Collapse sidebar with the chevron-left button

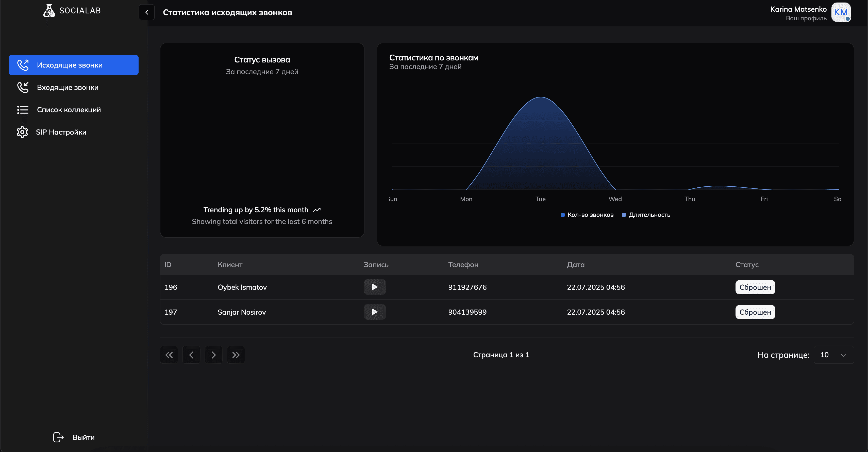point(147,12)
